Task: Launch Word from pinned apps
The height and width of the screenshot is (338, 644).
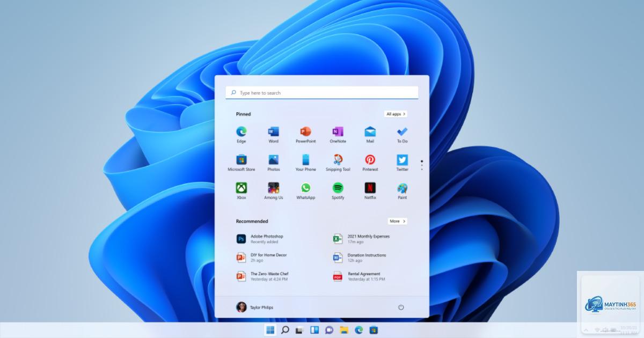Action: [274, 134]
